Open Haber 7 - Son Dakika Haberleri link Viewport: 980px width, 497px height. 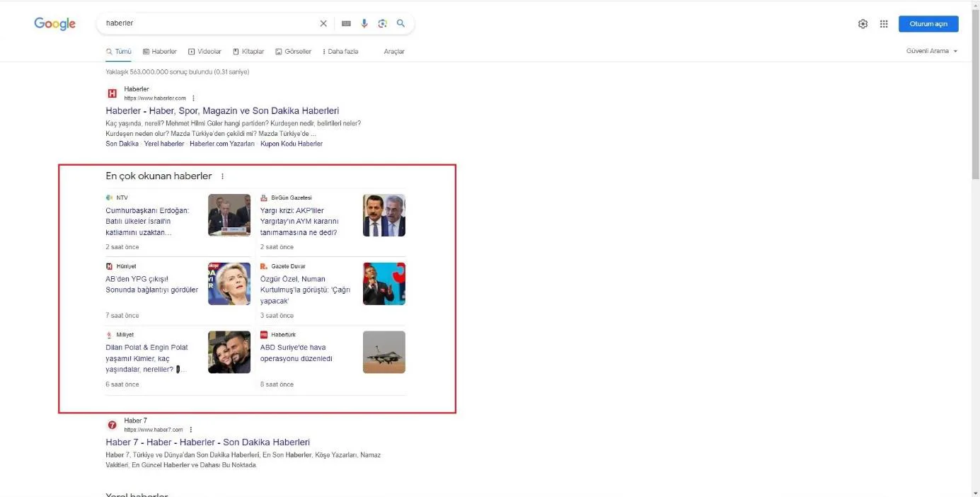click(x=207, y=442)
